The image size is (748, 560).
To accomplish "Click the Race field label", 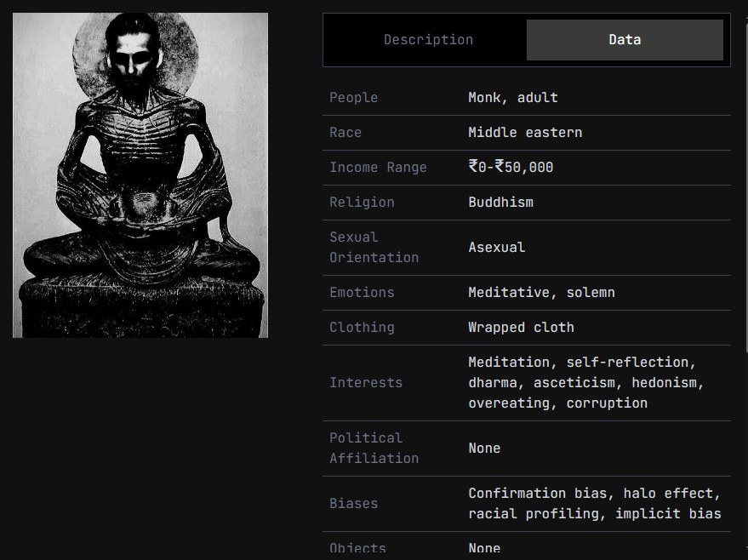I will click(345, 133).
